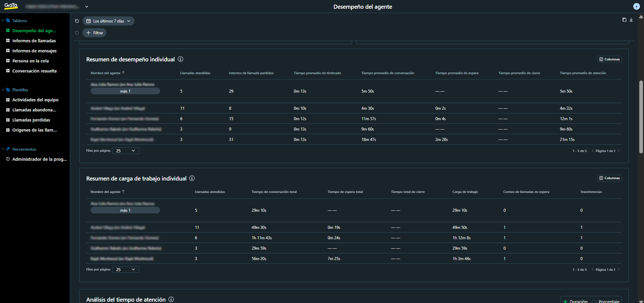Select the Porcentaje radio button
Viewport: 644px width, 303px height.
tap(595, 301)
